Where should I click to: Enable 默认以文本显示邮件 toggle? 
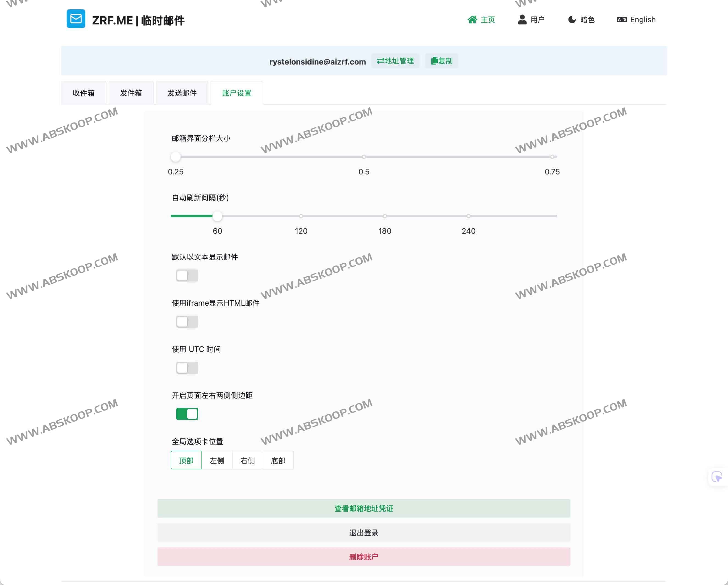pyautogui.click(x=187, y=275)
